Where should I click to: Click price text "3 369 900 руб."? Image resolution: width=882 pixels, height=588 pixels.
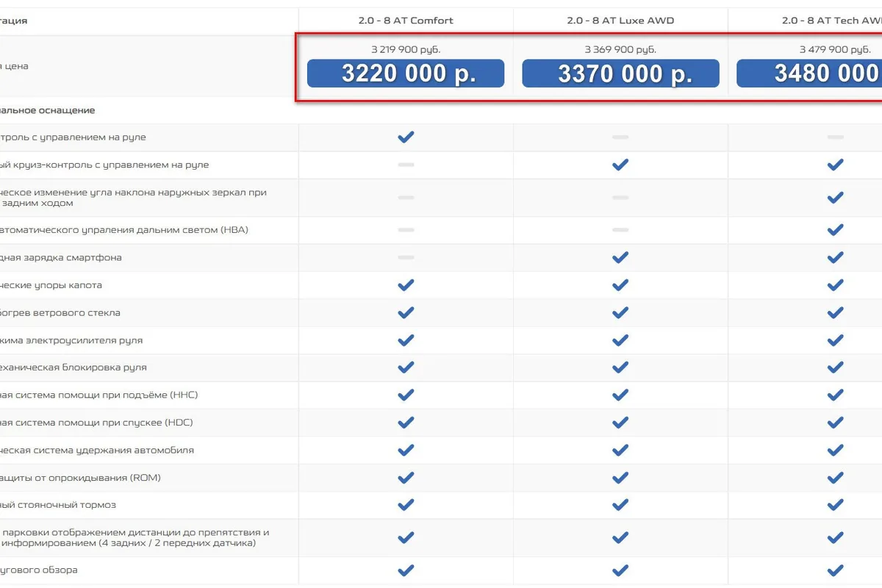pyautogui.click(x=620, y=49)
